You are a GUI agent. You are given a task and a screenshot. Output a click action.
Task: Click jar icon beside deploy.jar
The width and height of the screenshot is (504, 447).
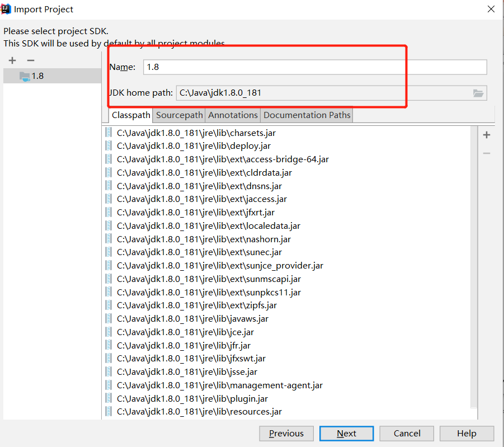click(x=109, y=145)
